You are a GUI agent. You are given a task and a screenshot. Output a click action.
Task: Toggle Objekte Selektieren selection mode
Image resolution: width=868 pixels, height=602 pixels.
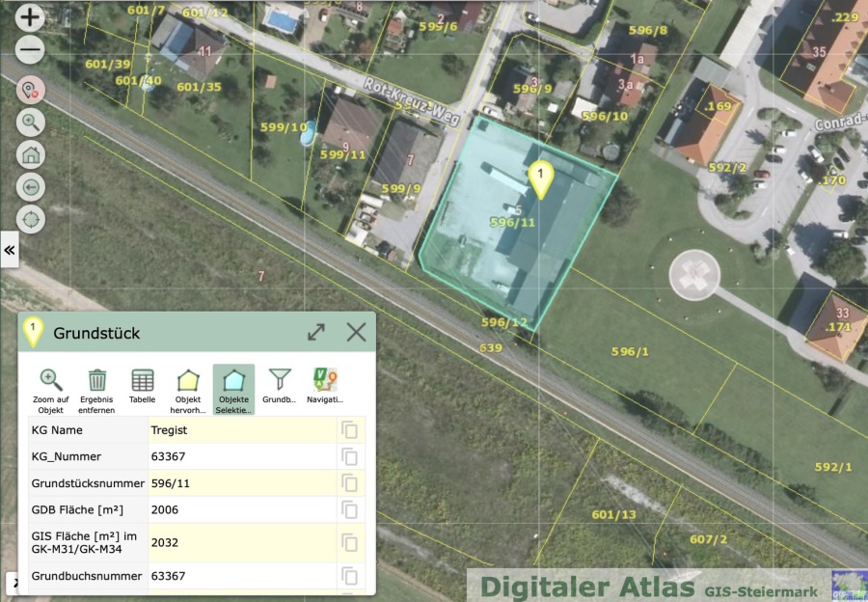(233, 390)
